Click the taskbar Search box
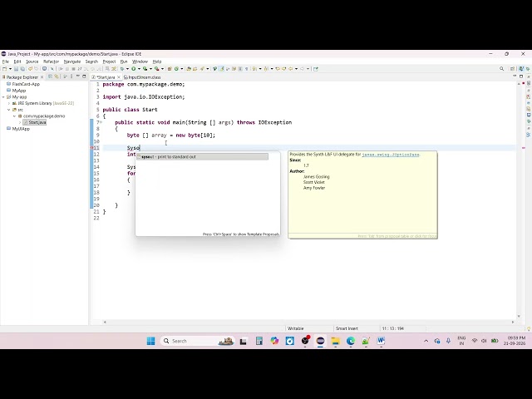The height and width of the screenshot is (399, 532). (x=198, y=341)
